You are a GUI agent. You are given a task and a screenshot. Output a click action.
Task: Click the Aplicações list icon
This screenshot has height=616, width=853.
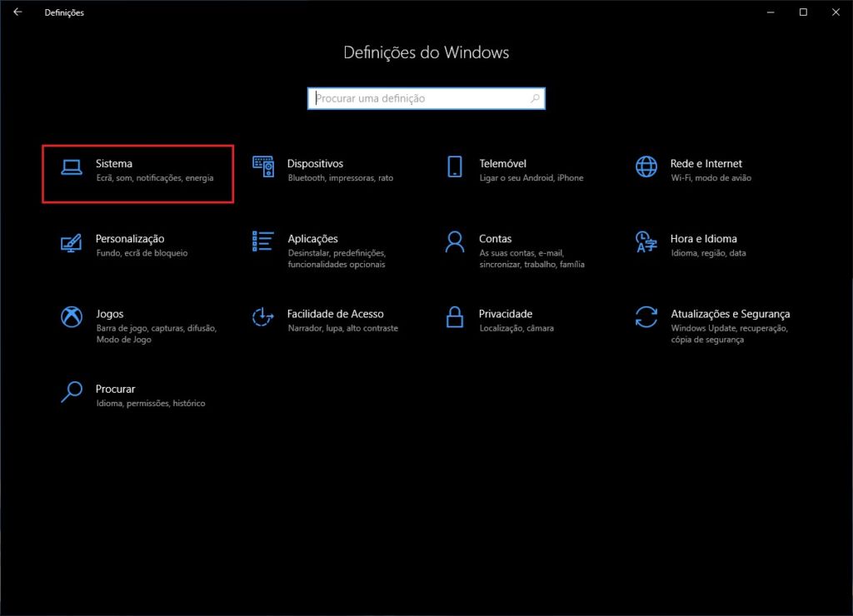[263, 241]
